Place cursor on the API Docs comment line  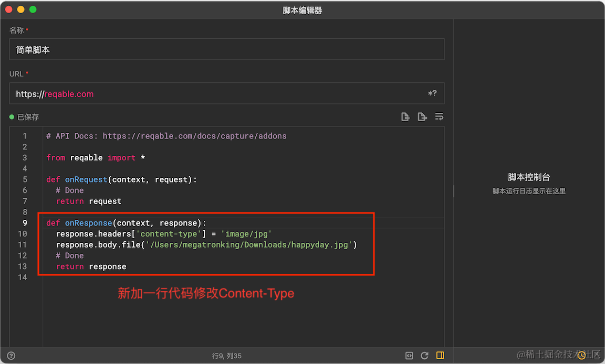(166, 136)
